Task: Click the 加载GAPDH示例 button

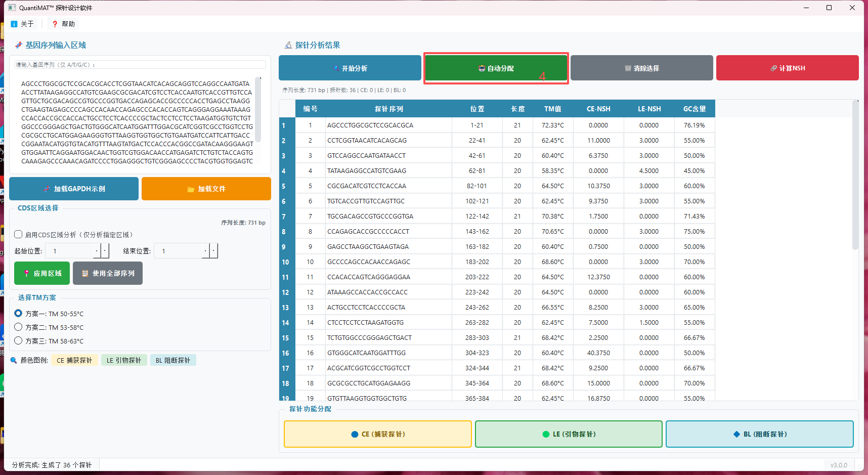Action: 73,188
